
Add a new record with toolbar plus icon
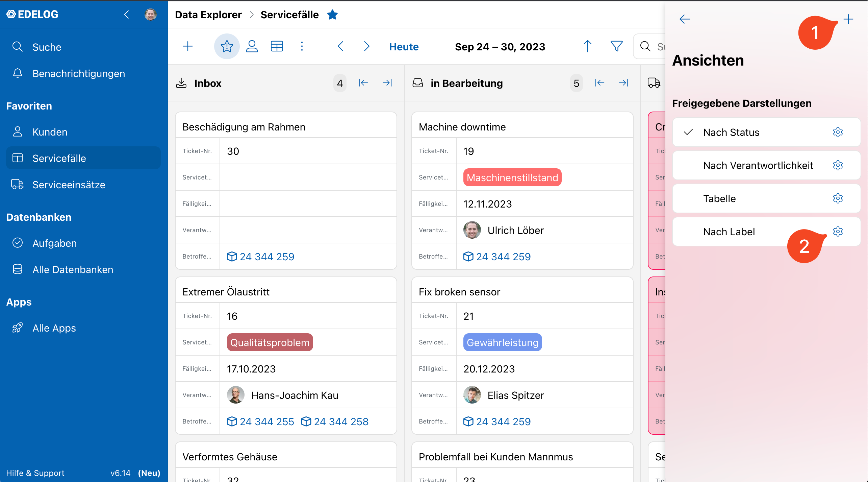tap(188, 46)
